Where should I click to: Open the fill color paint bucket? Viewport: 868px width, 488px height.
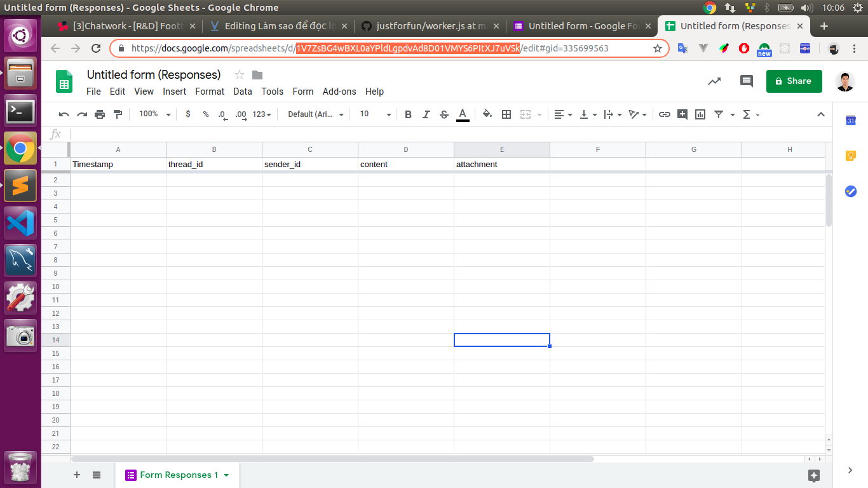[487, 114]
